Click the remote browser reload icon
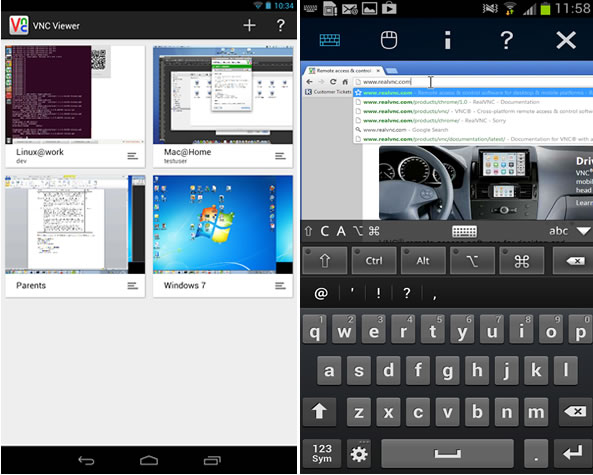This screenshot has height=475, width=593. 333,82
